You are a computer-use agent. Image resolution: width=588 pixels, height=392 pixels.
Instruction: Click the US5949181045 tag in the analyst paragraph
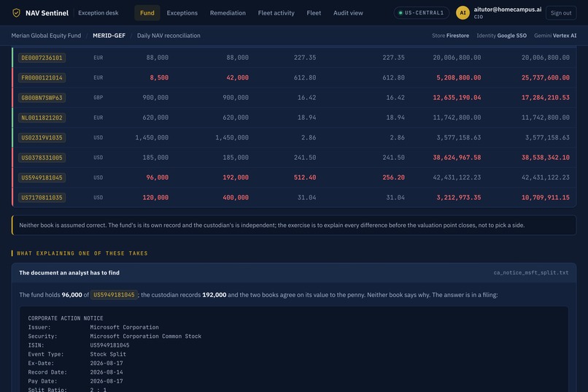tap(114, 295)
